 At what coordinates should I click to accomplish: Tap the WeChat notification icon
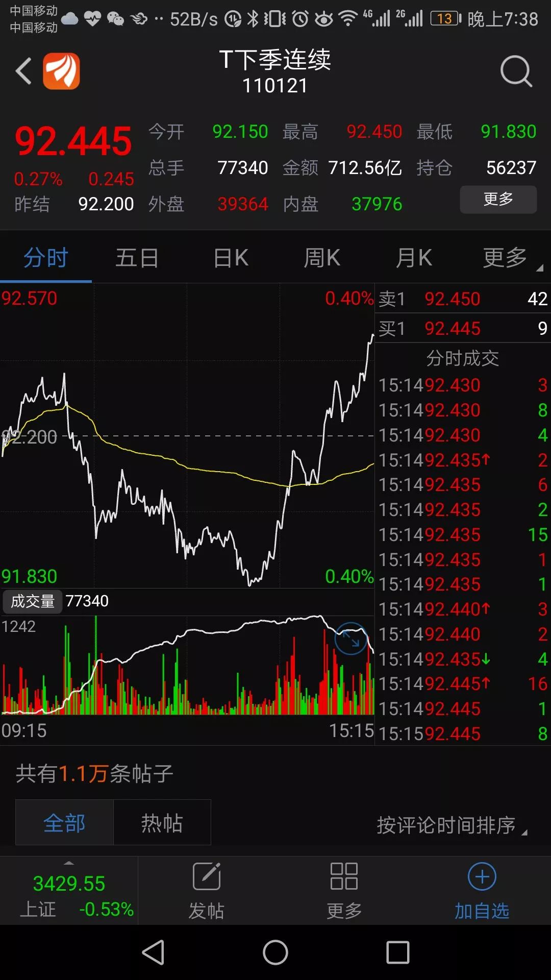[x=116, y=19]
